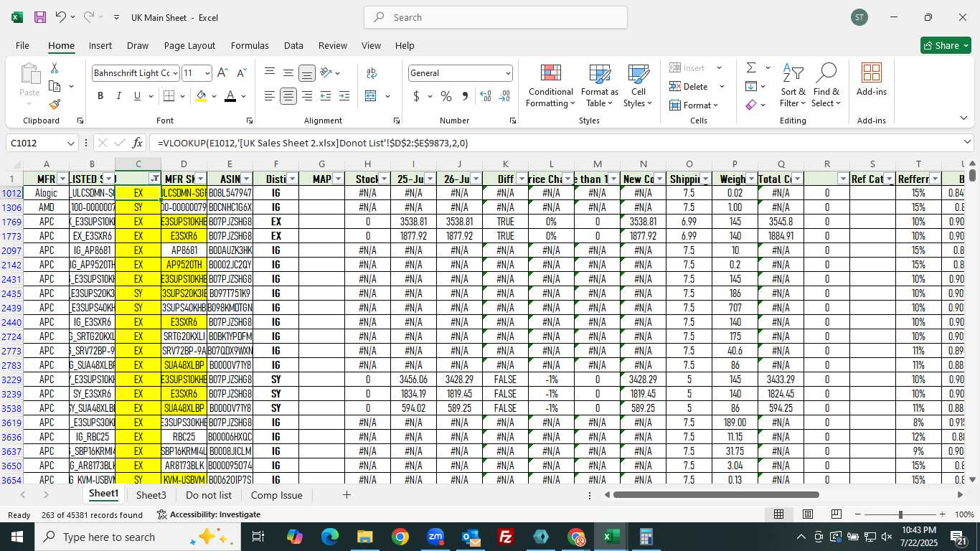Expand the formula bar
The width and height of the screenshot is (980, 551).
pyautogui.click(x=967, y=143)
